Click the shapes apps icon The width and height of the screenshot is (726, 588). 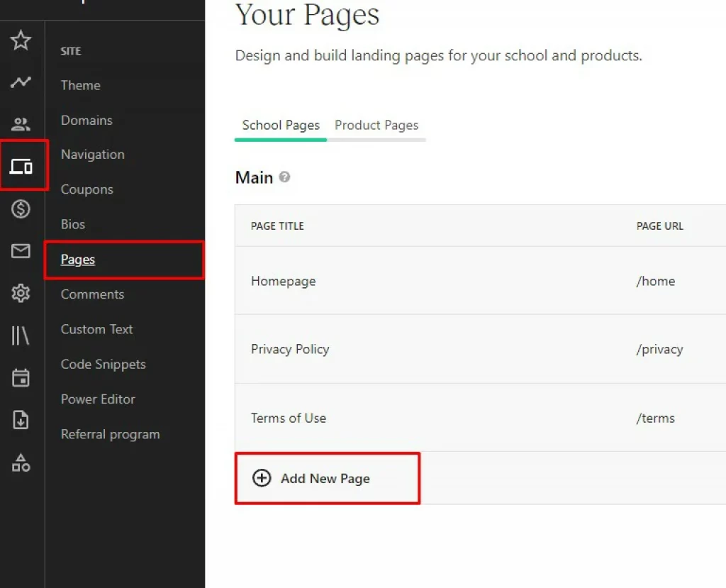tap(21, 463)
